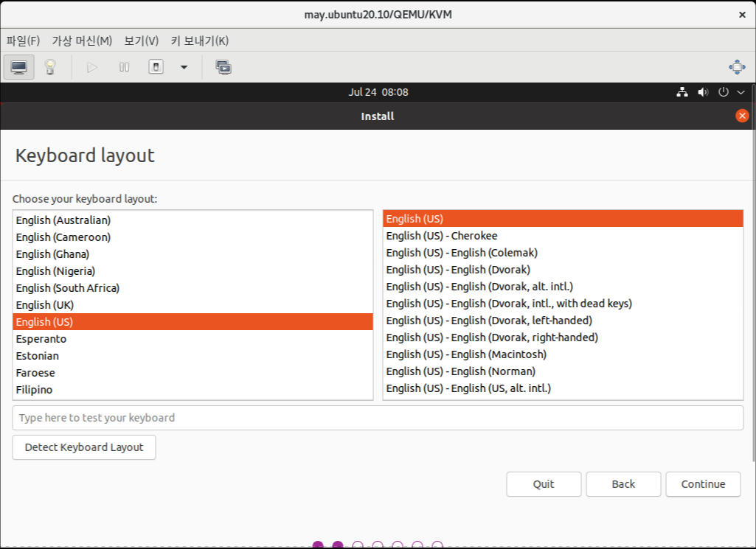Open the 가상 머신(M) menu
Viewport: 756px width, 549px height.
82,41
